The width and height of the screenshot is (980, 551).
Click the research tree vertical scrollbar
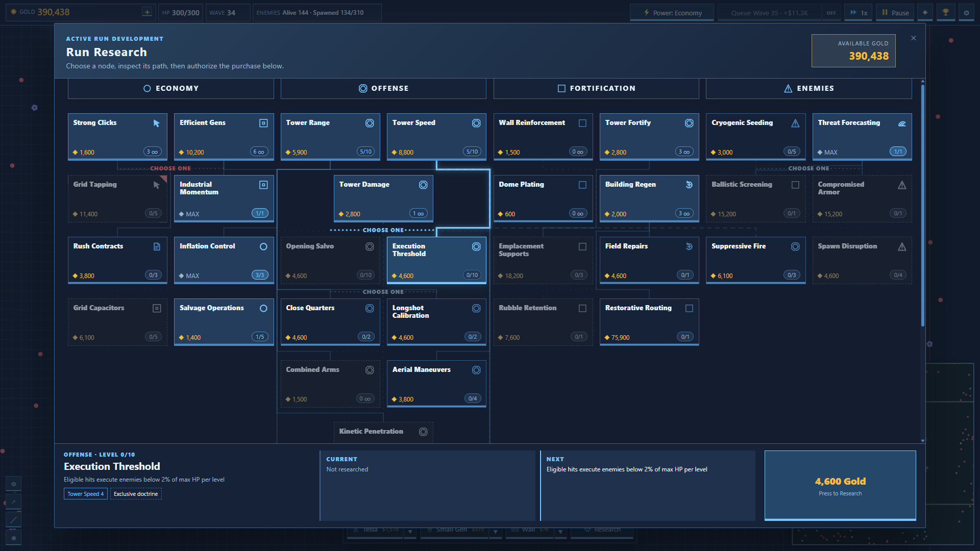point(923,204)
